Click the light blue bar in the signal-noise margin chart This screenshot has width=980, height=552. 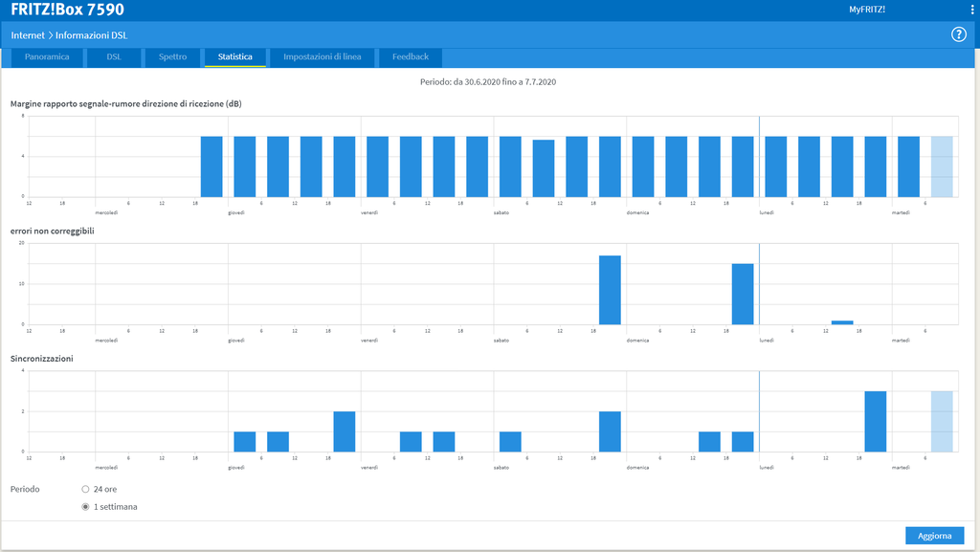pyautogui.click(x=942, y=166)
